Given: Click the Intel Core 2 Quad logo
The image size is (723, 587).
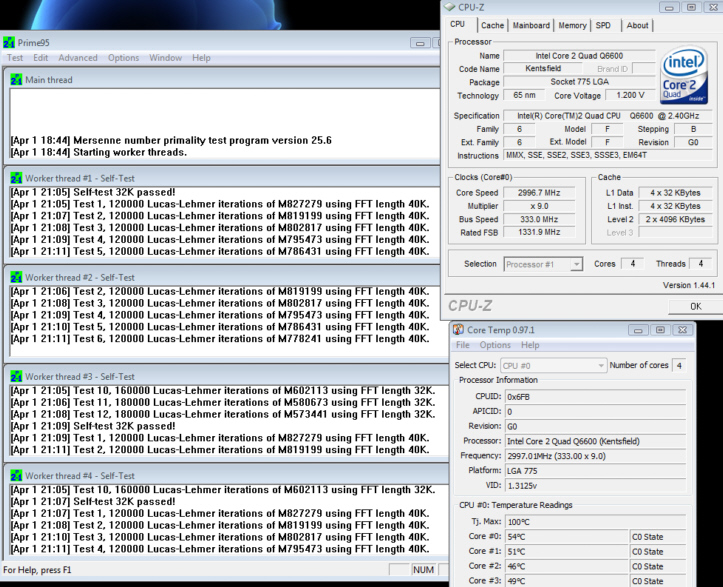Looking at the screenshot, I should pos(683,75).
